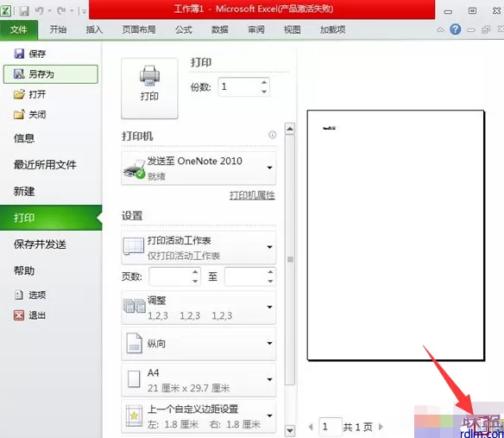This screenshot has width=504, height=438.
Task: Select the 打印 backstage section
Action: [x=51, y=218]
